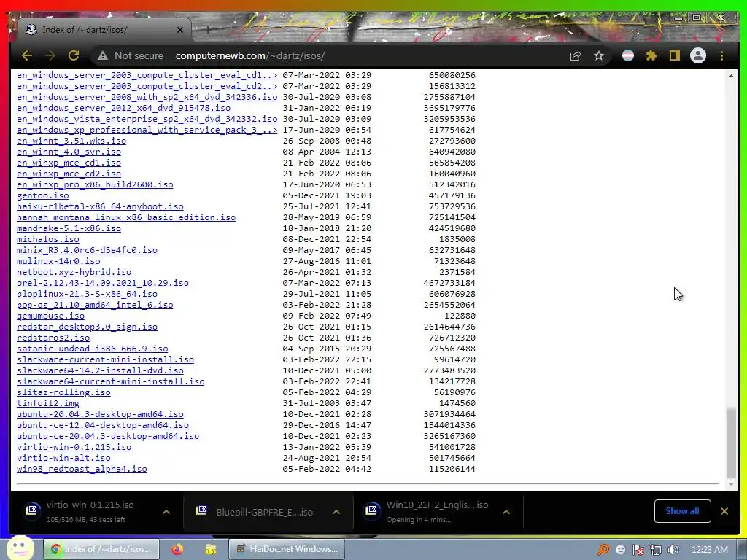Open slitaz-rolling.iso link
The image size is (747, 560).
point(64,393)
